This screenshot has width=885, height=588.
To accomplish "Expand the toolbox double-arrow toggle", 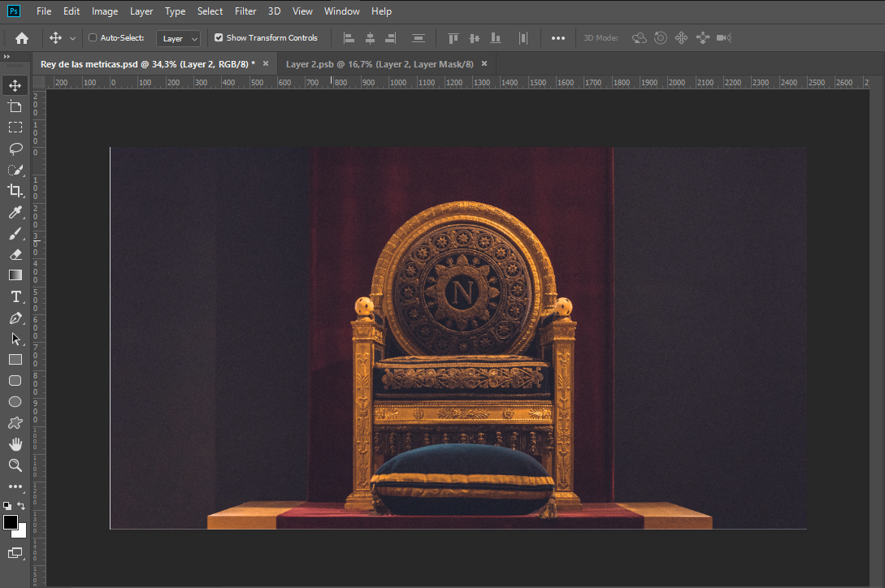I will click(x=7, y=56).
